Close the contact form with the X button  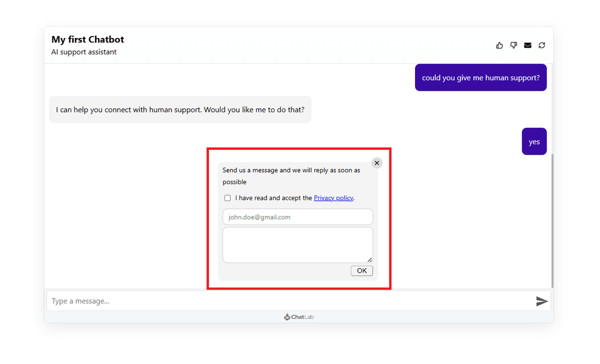[377, 163]
